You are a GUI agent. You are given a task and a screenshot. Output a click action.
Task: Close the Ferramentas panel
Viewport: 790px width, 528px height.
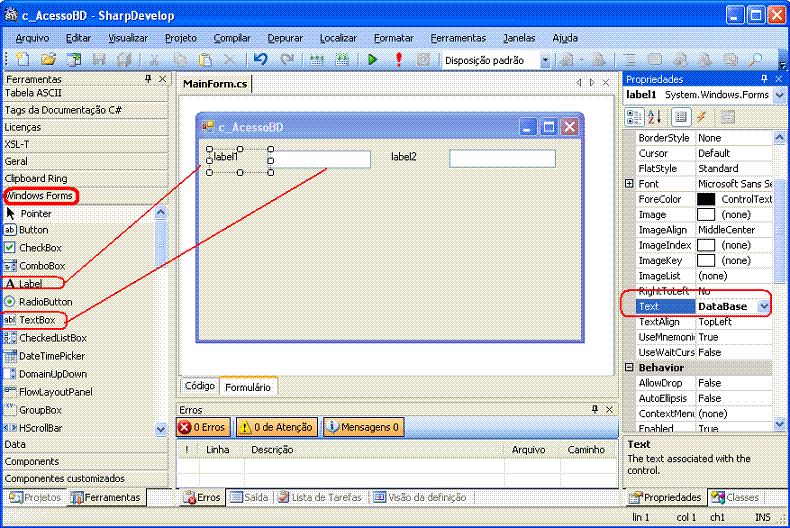(x=162, y=79)
